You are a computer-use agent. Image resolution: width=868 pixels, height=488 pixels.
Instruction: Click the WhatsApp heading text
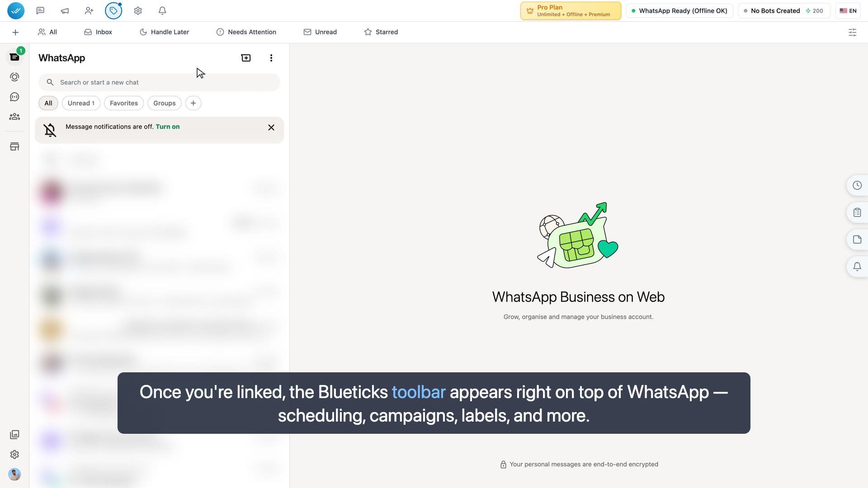(x=62, y=58)
